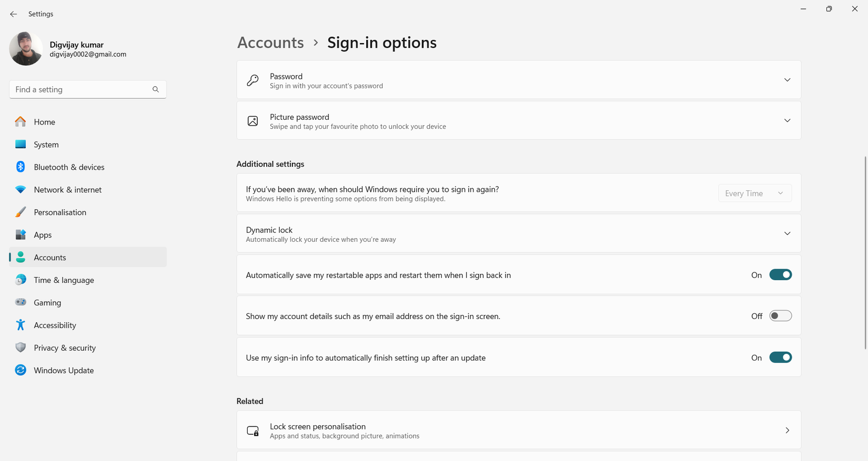
Task: Enable showing account details on sign-in screen
Action: (x=780, y=316)
